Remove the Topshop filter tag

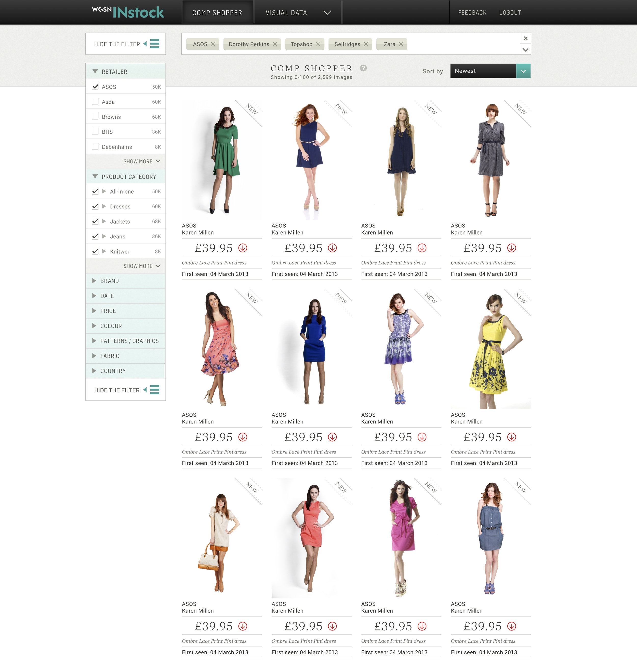pos(318,44)
